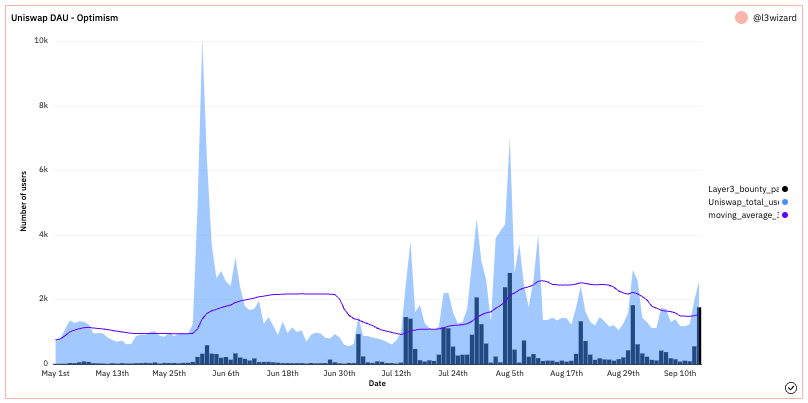Click the 'May 13th' date tick label
Viewport: 808px width, 403px height.
point(113,373)
